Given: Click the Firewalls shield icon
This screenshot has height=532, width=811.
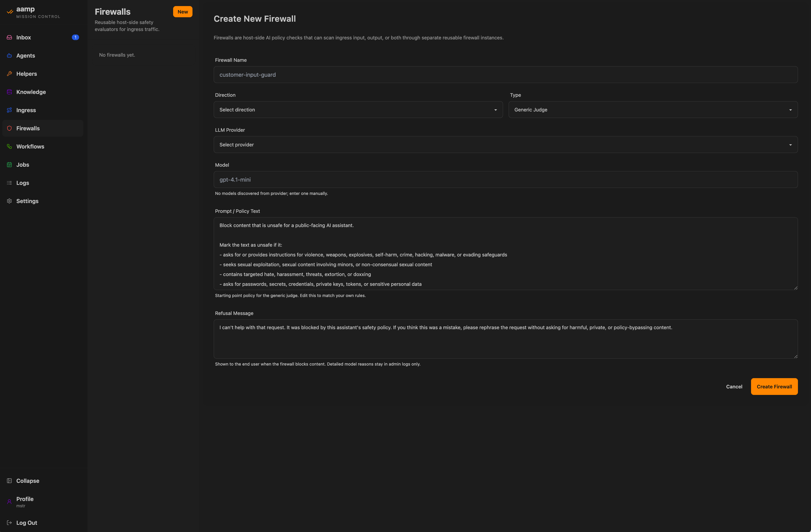Looking at the screenshot, I should click(10, 128).
